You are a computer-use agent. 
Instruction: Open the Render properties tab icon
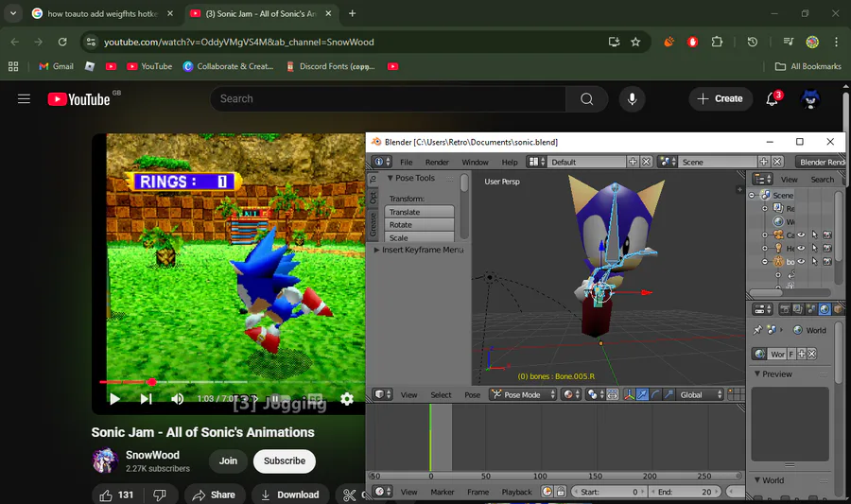tap(784, 309)
